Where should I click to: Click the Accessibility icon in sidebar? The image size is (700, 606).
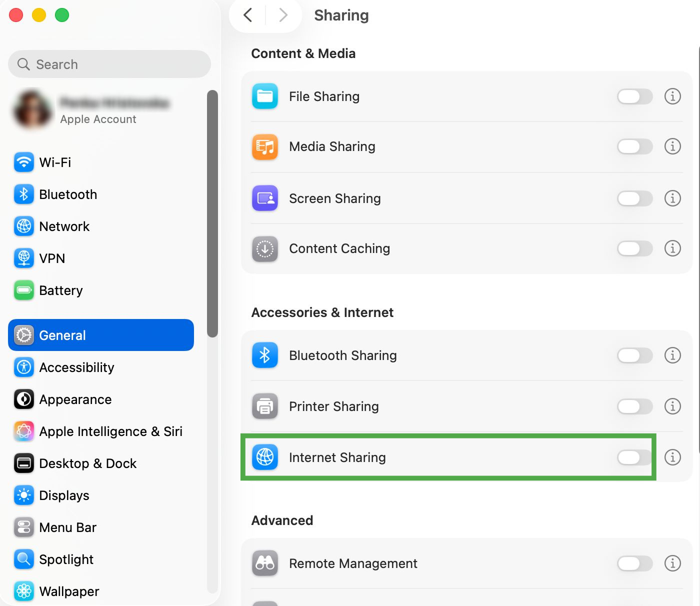point(24,367)
